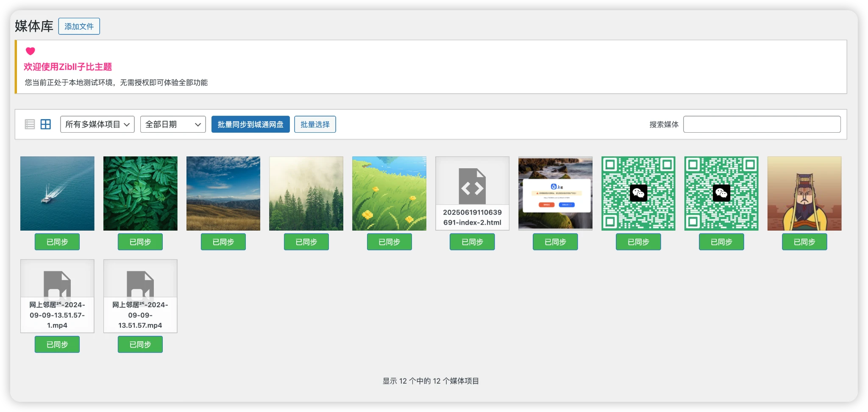Open the waterfall webpage screenshot thumbnail
This screenshot has height=412, width=868.
click(x=555, y=193)
